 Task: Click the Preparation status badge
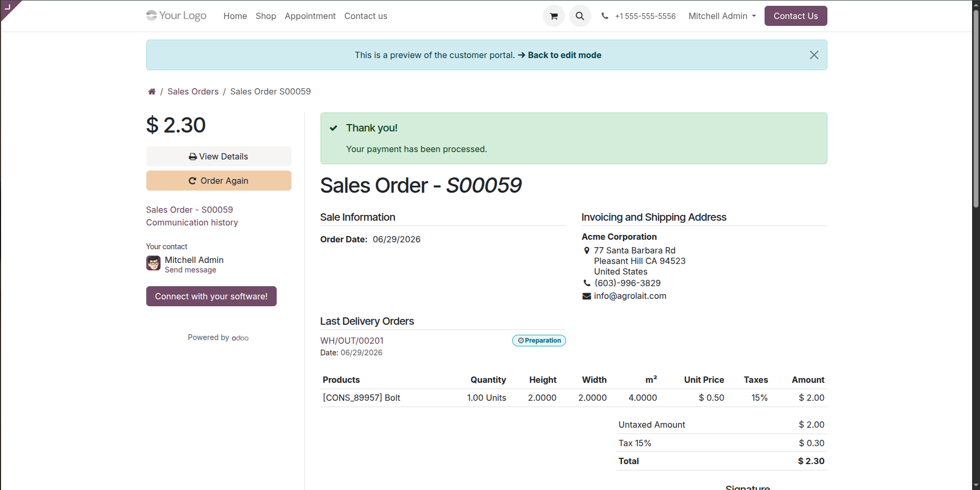click(539, 341)
